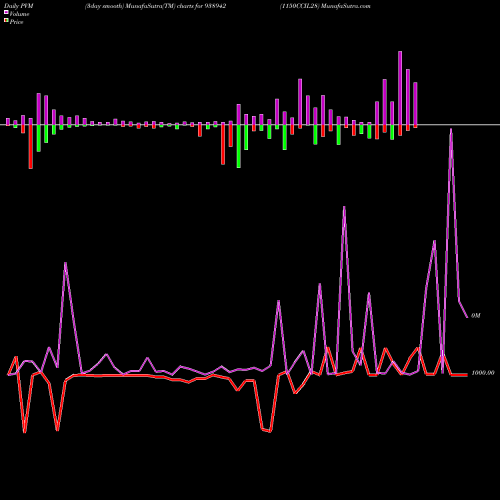Click the MunafaSutra(TM) charts heading
The height and width of the screenshot is (500, 500).
point(156,6)
